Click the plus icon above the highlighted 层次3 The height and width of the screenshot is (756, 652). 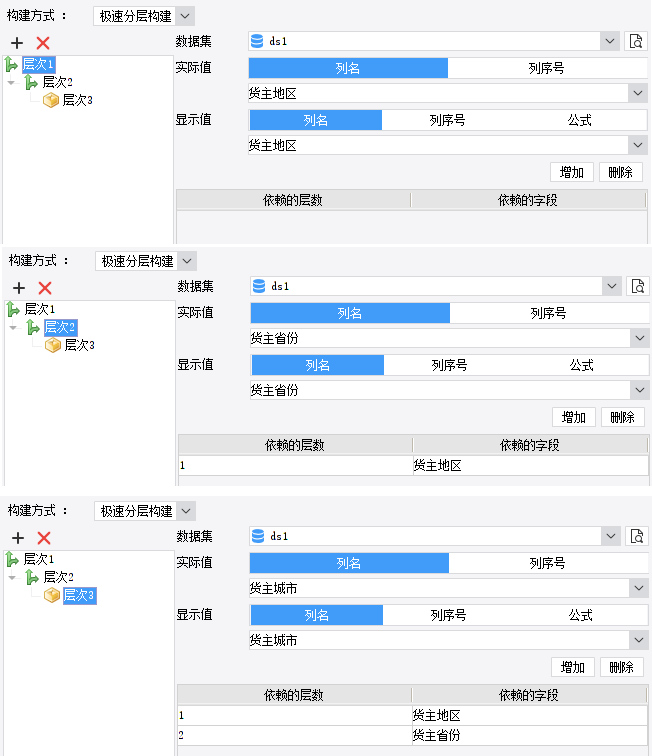point(17,538)
